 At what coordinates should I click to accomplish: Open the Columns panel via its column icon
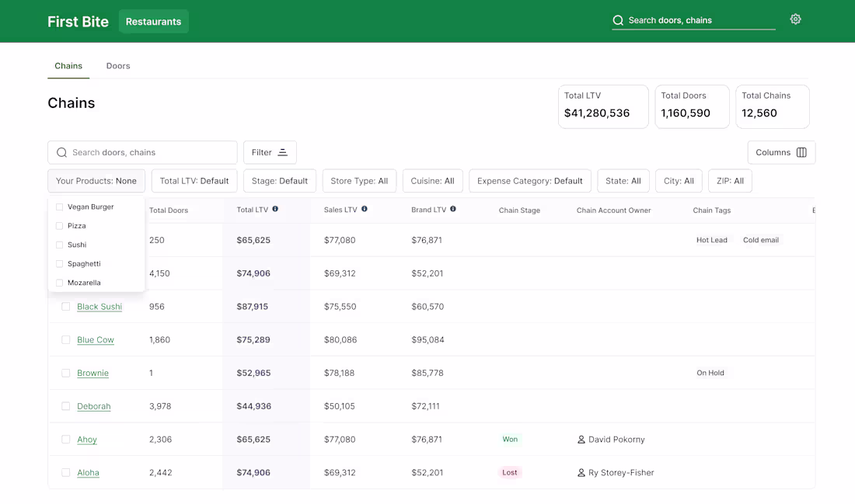click(803, 152)
